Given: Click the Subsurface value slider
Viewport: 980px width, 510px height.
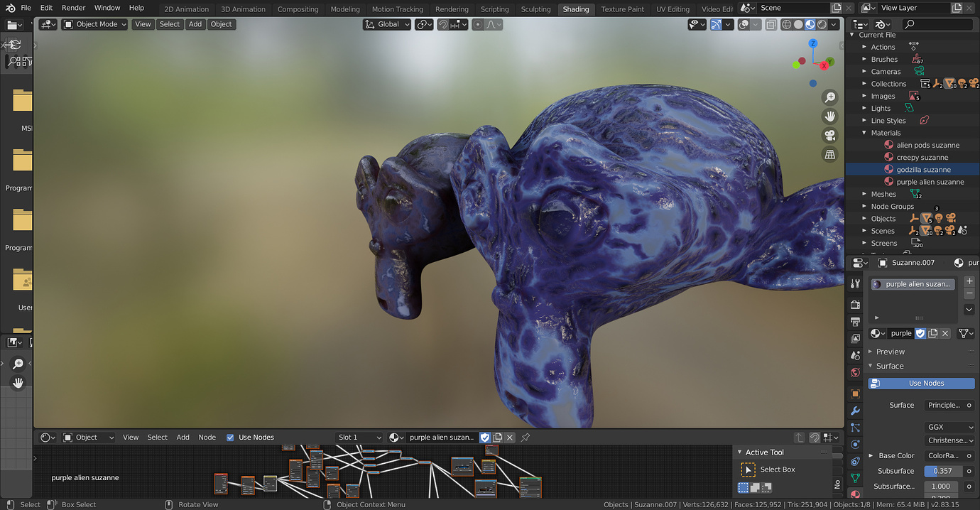Looking at the screenshot, I should pos(943,471).
